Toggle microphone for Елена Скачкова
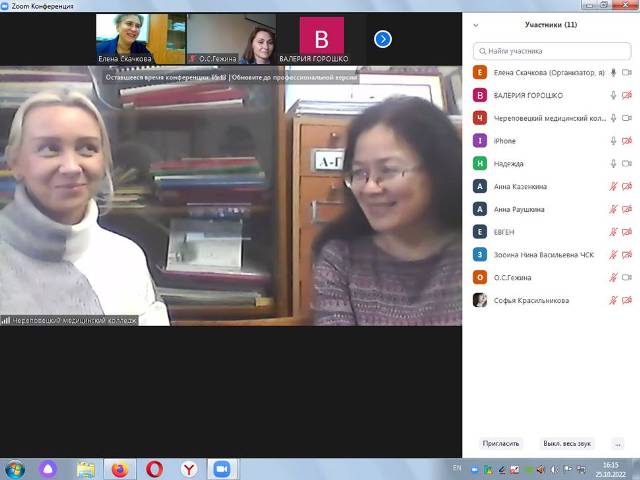 (613, 73)
